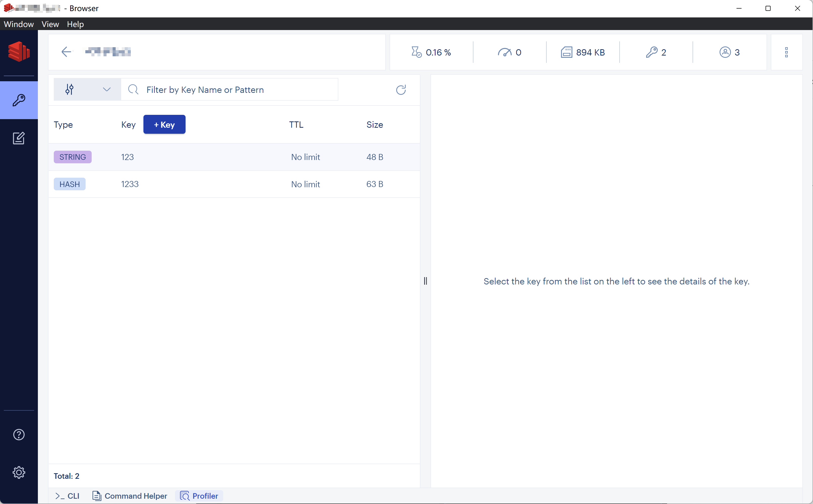This screenshot has height=504, width=813.
Task: Click the panel resize divider handle
Action: click(425, 281)
